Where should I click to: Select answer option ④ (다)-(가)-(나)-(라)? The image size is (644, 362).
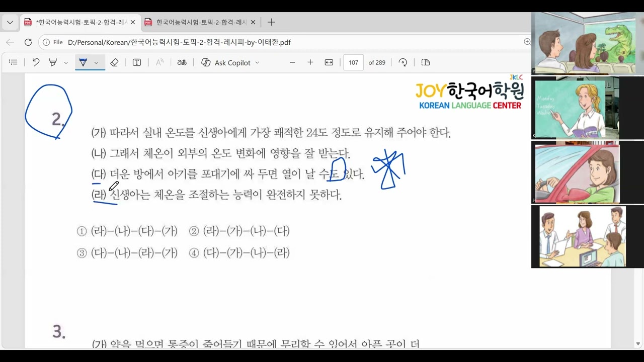pyautogui.click(x=239, y=253)
